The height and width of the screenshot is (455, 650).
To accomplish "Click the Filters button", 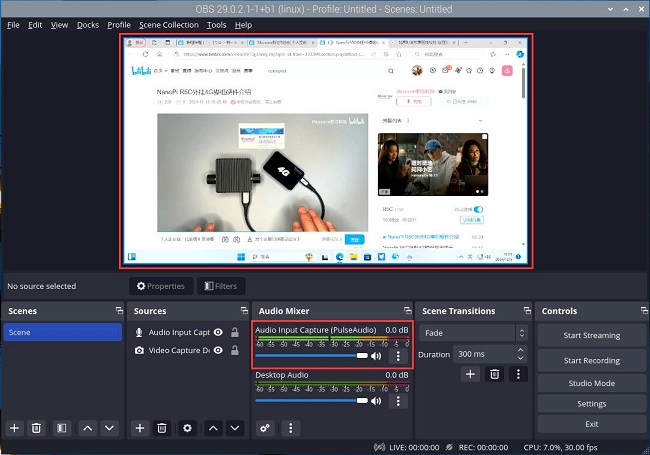I will tap(221, 286).
